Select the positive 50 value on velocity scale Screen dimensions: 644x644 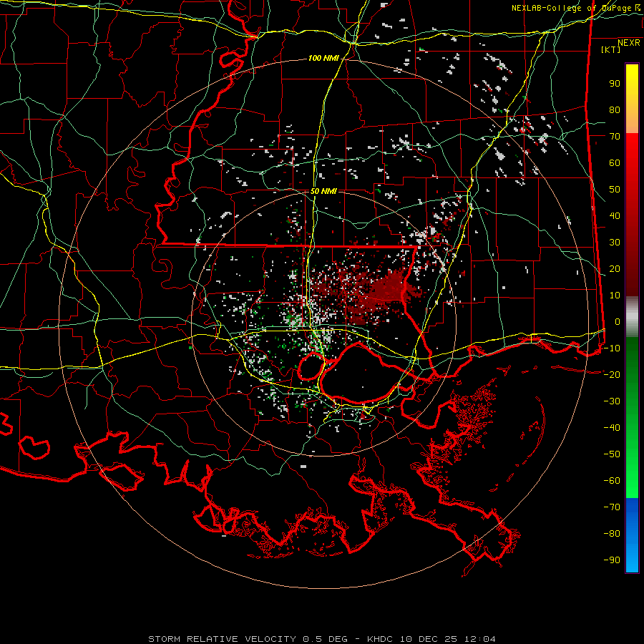615,190
